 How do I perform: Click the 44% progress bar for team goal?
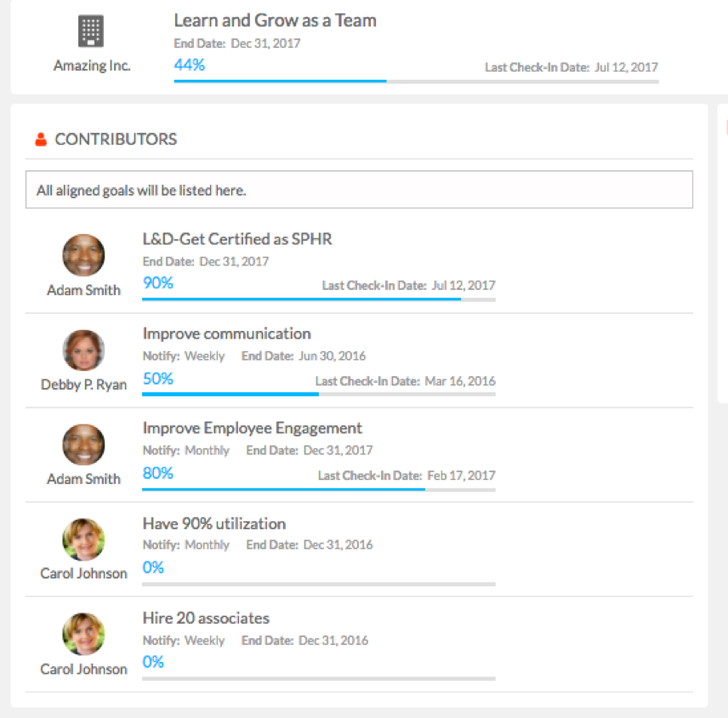417,82
